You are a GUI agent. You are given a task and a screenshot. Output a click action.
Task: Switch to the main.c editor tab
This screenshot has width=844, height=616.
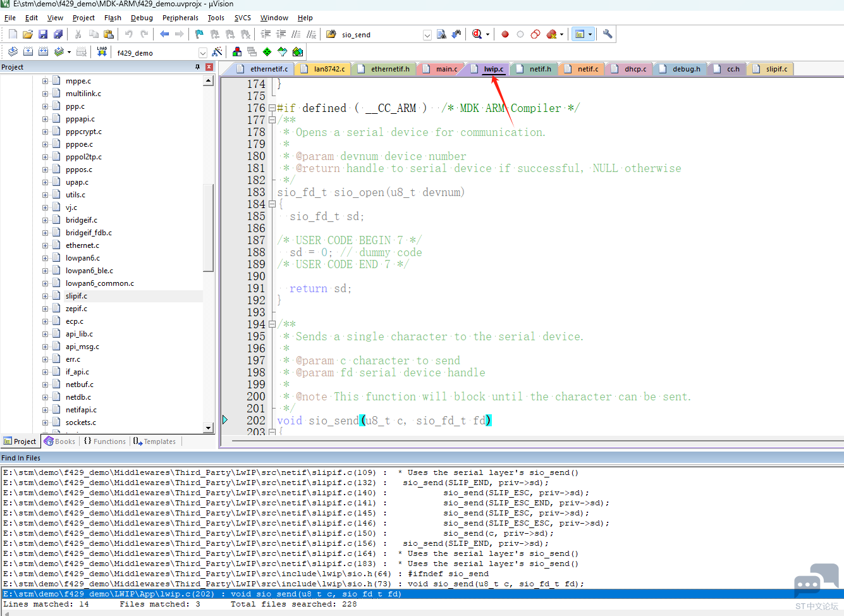click(440, 69)
